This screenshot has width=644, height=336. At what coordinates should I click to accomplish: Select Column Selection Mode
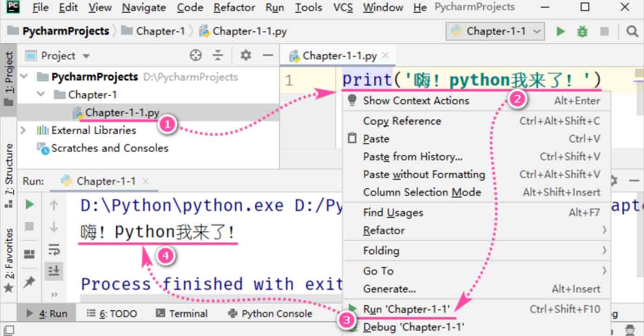(476, 192)
